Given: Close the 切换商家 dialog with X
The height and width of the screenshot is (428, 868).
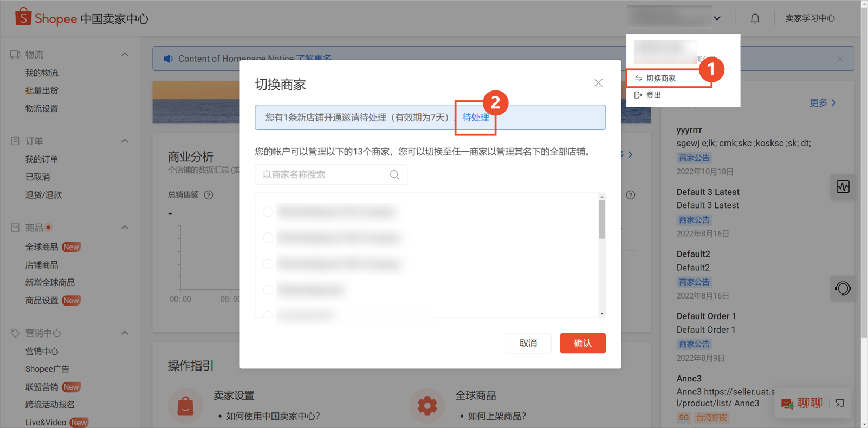Looking at the screenshot, I should pyautogui.click(x=598, y=83).
